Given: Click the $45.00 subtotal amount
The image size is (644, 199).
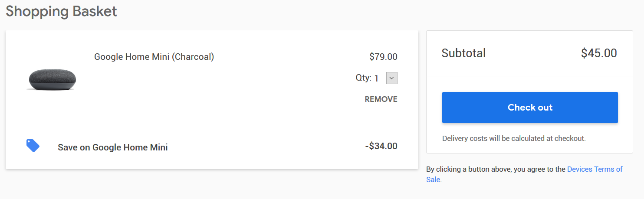Looking at the screenshot, I should (x=599, y=53).
